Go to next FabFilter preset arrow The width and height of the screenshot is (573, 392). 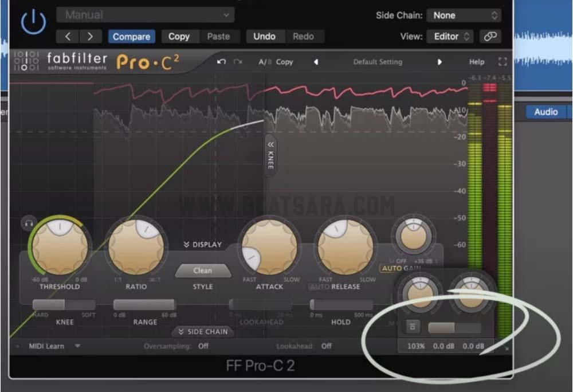pos(440,62)
